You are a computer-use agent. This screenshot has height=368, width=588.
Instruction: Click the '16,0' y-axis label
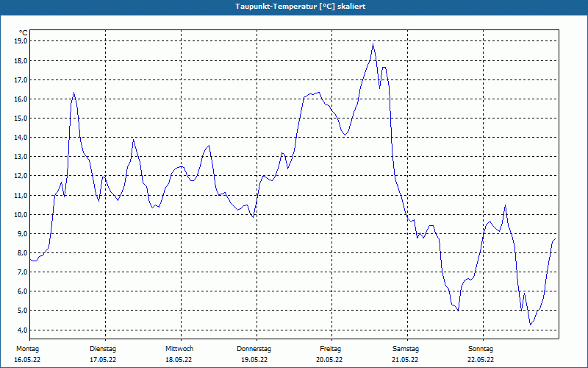pos(21,99)
